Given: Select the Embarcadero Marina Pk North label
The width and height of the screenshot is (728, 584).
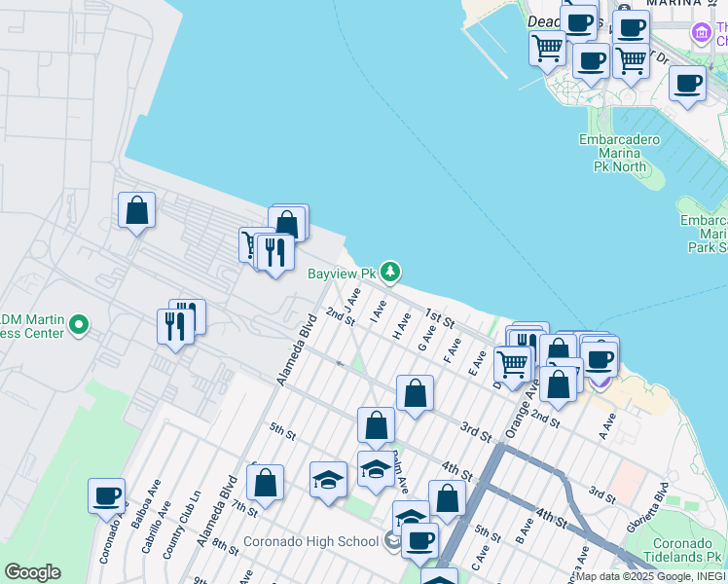Looking at the screenshot, I should (620, 153).
